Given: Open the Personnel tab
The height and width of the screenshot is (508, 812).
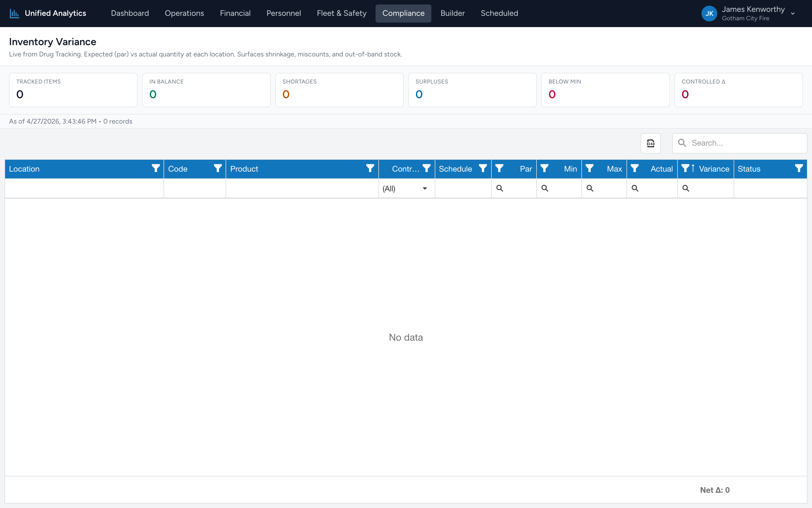Looking at the screenshot, I should [x=284, y=14].
